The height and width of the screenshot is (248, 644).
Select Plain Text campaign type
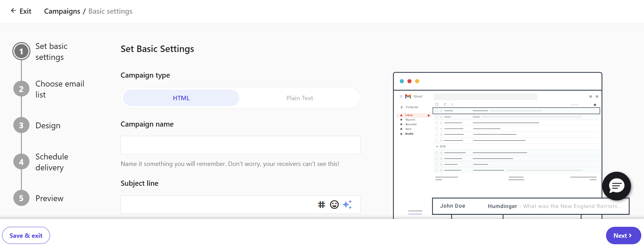coord(300,98)
